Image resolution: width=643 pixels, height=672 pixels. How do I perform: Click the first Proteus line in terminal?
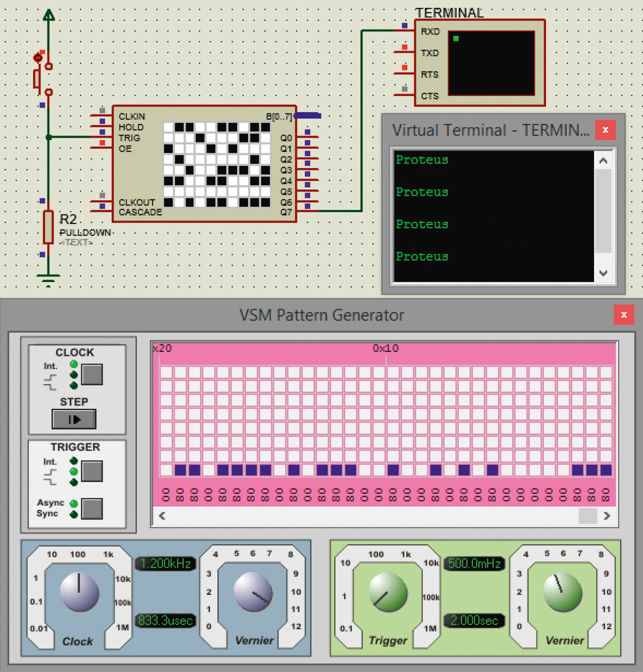click(x=422, y=160)
